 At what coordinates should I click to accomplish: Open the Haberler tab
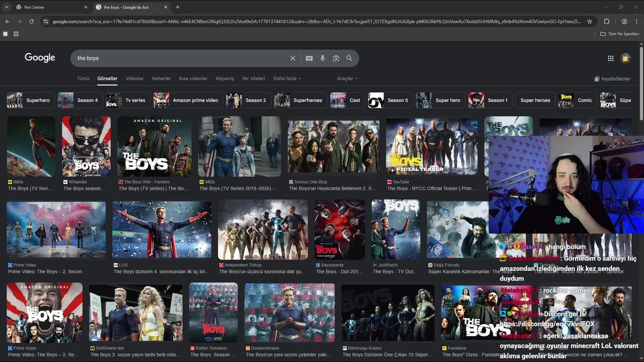(x=162, y=78)
